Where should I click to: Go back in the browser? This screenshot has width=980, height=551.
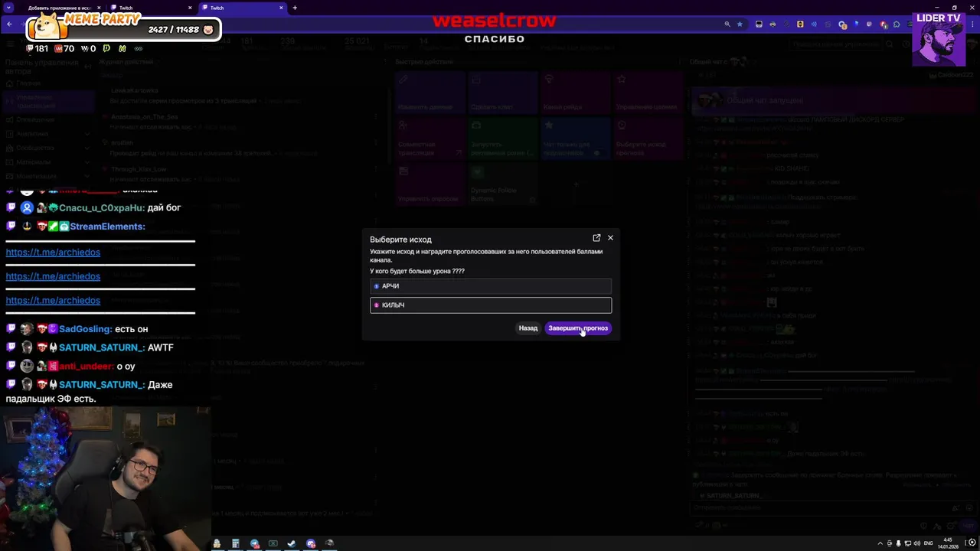click(x=9, y=24)
